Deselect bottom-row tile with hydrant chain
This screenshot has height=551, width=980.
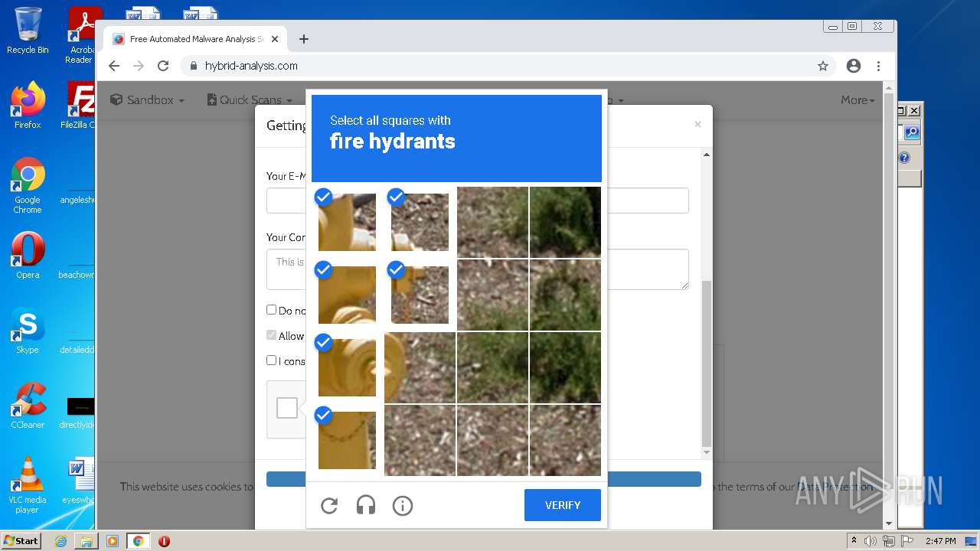347,440
